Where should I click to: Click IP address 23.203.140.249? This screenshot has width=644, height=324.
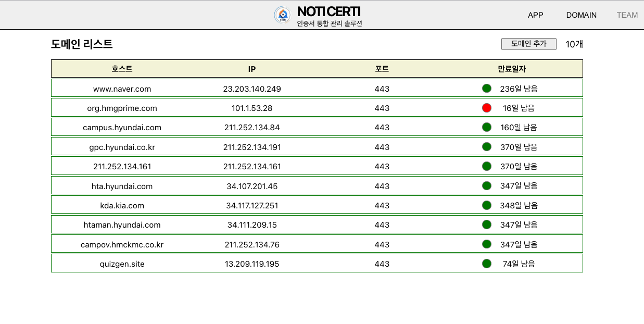pos(252,89)
